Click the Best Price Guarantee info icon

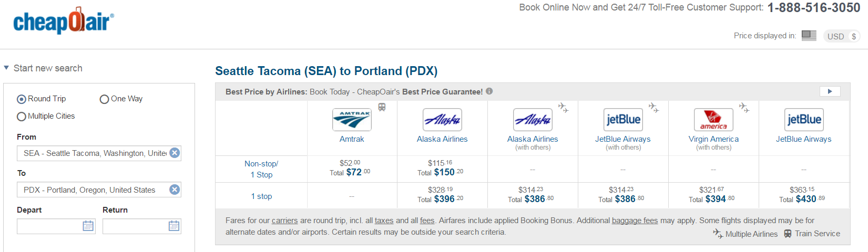(x=489, y=91)
